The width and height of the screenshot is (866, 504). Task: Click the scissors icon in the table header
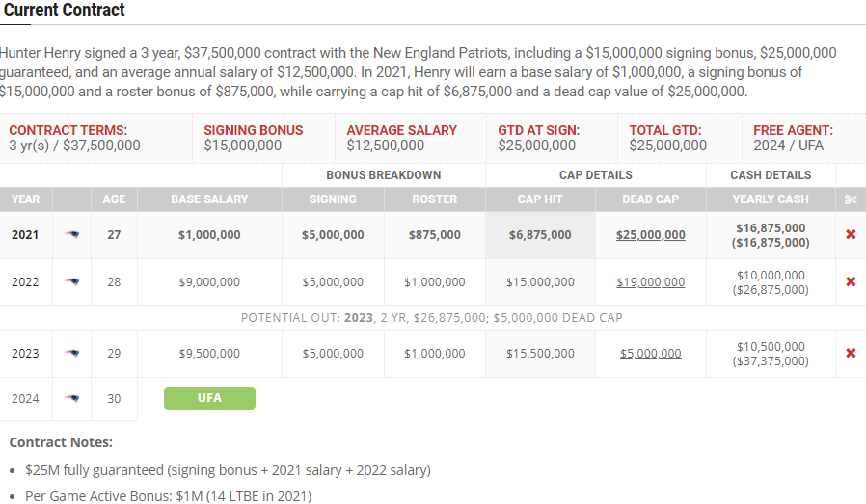[x=850, y=199]
